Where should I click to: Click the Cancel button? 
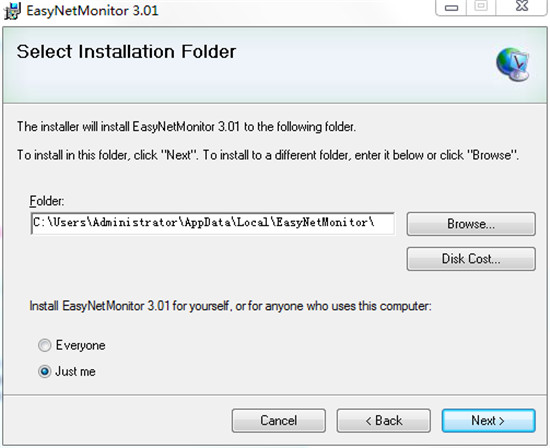pyautogui.click(x=279, y=420)
